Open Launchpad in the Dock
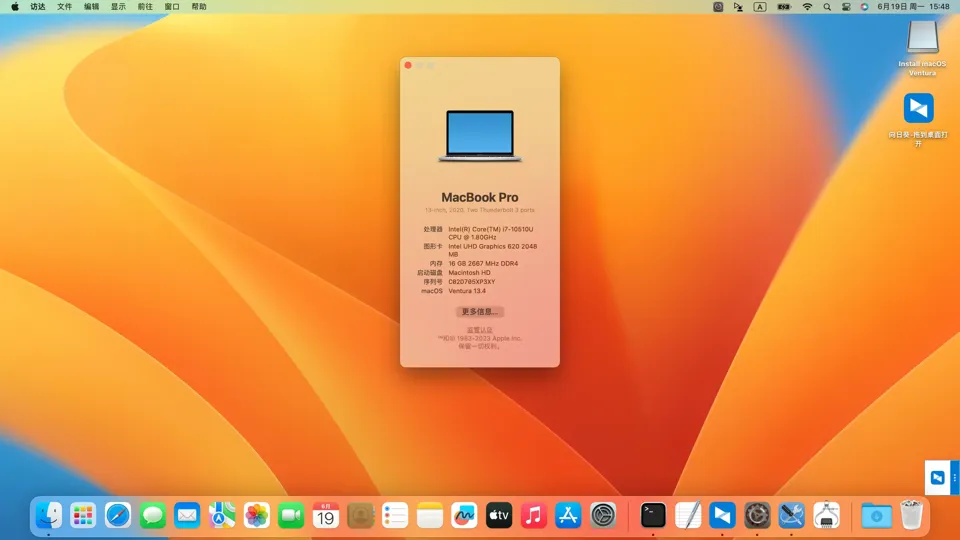The image size is (960, 540). tap(83, 516)
